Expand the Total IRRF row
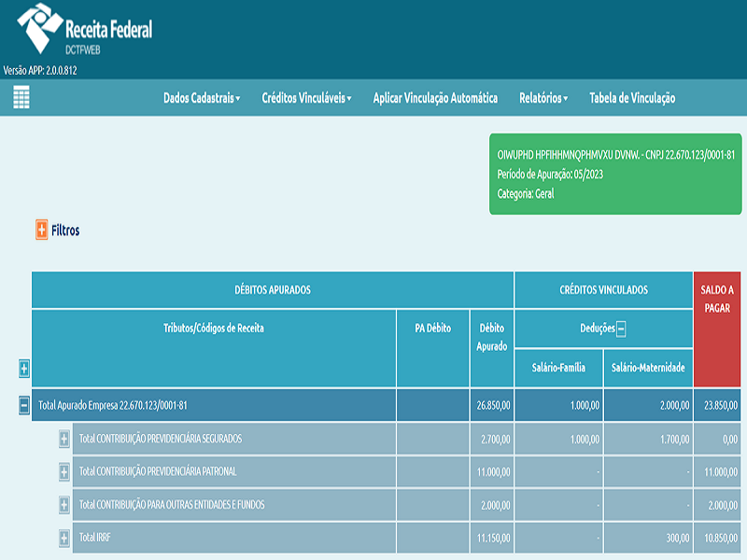The width and height of the screenshot is (747, 560). pyautogui.click(x=64, y=539)
